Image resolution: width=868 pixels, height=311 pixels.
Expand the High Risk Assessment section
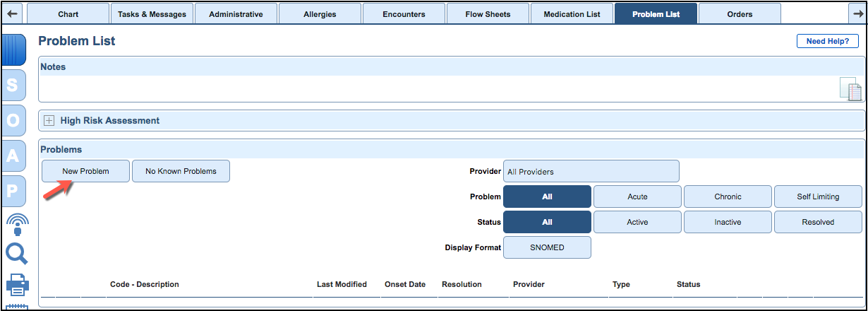click(x=49, y=121)
